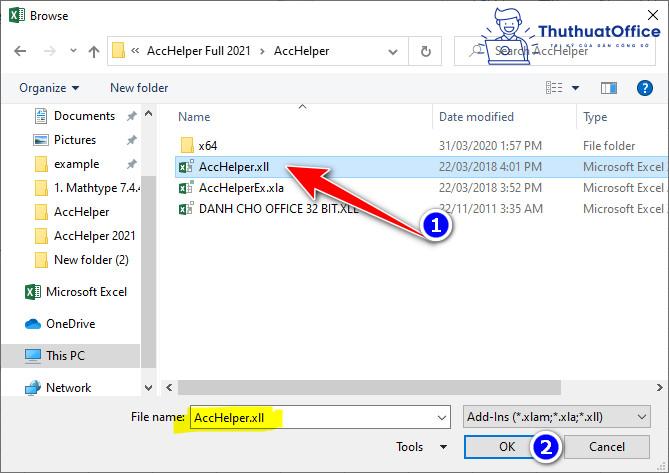Click the AccHelperEx.xla file icon
This screenshot has height=473, width=669.
click(186, 188)
